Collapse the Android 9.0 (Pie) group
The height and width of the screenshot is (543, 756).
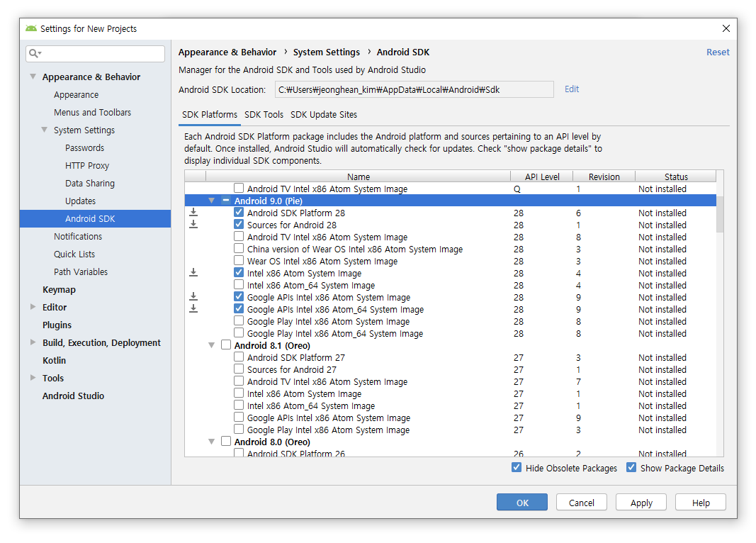pos(211,201)
